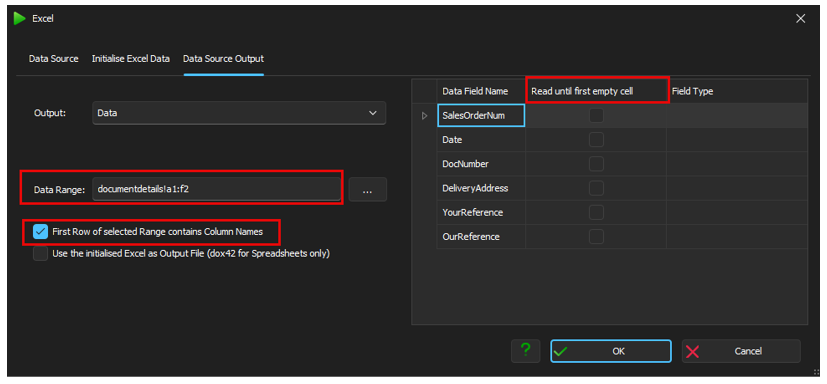Open the Output dropdown showing Data
827x384 pixels.
click(x=239, y=113)
